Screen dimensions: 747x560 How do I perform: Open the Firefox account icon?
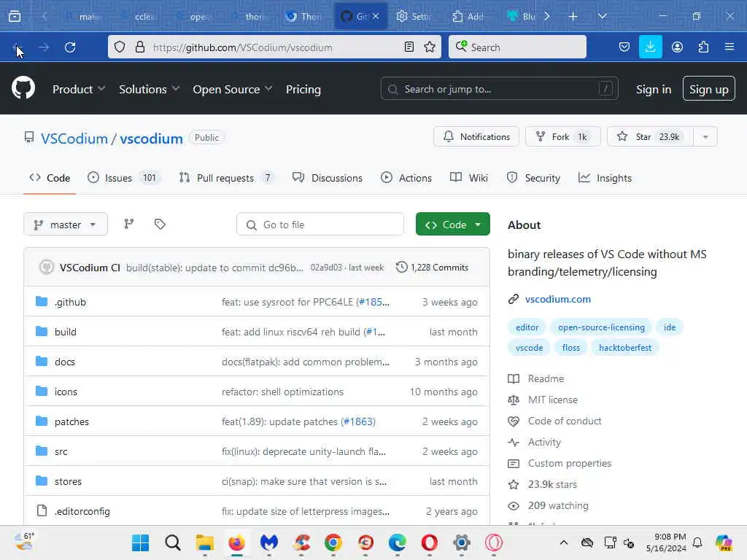(677, 47)
